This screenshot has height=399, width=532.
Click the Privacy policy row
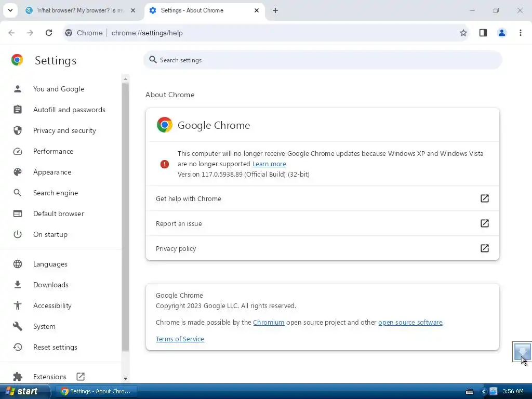(322, 248)
